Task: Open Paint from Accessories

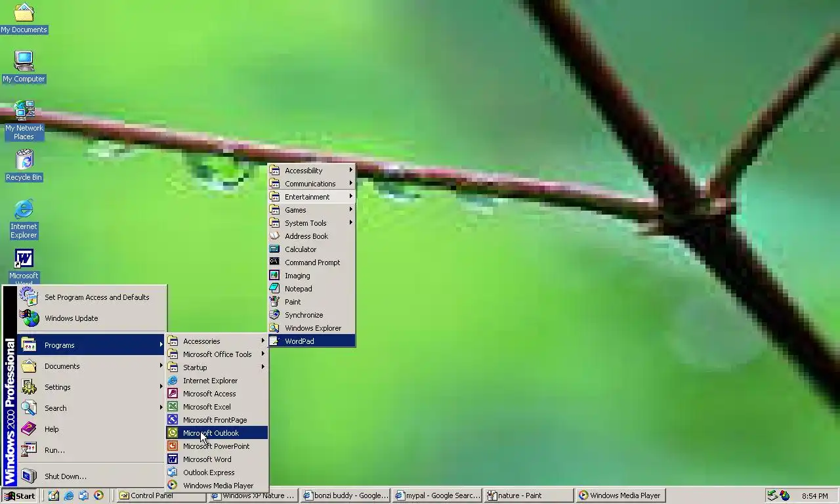Action: (312, 302)
